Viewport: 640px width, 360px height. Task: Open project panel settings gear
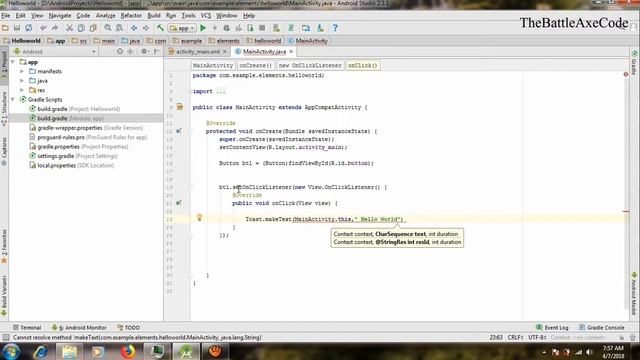click(x=144, y=52)
